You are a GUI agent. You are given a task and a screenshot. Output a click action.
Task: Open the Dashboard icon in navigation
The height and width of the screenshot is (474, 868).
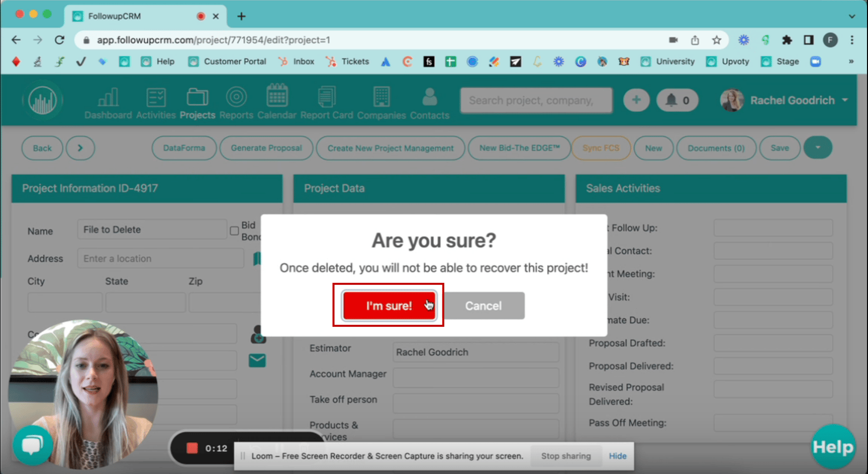108,96
